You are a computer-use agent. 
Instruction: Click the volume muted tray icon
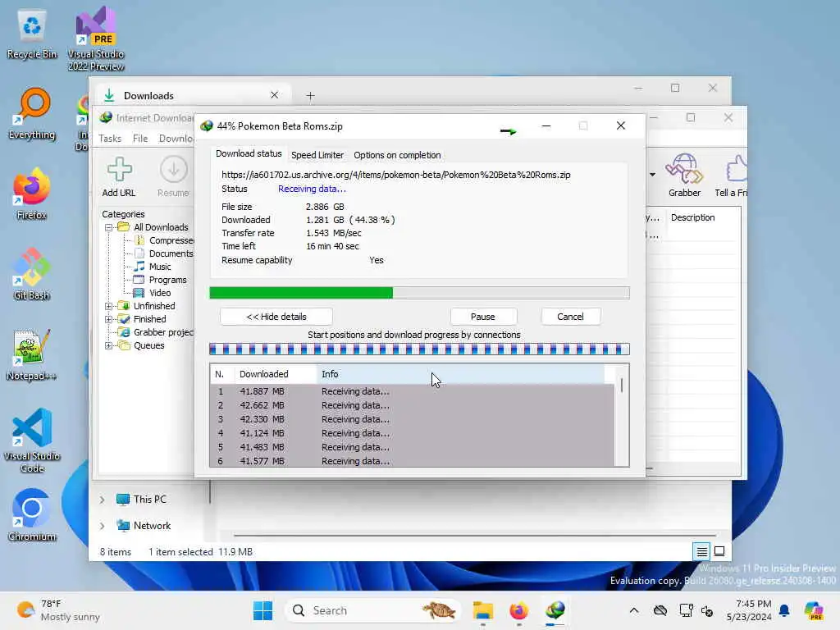708,610
